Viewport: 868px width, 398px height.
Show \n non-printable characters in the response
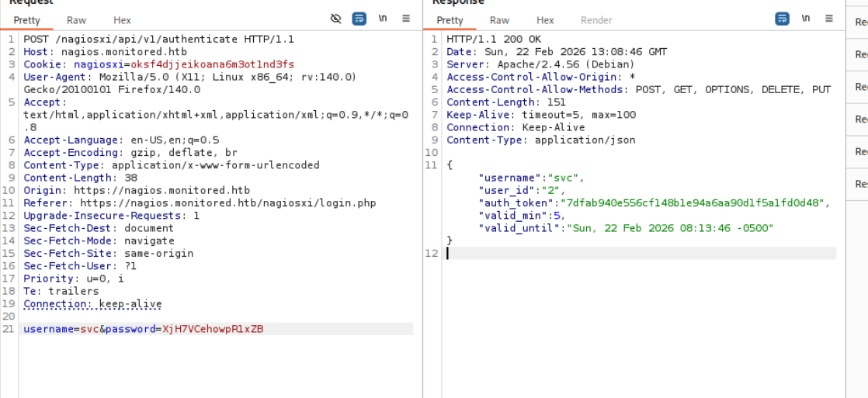806,19
